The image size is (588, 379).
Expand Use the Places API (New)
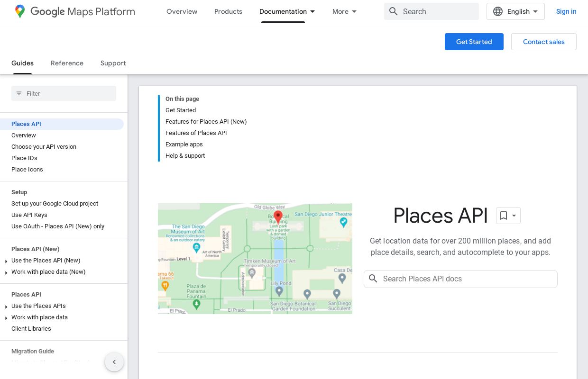tap(6, 261)
